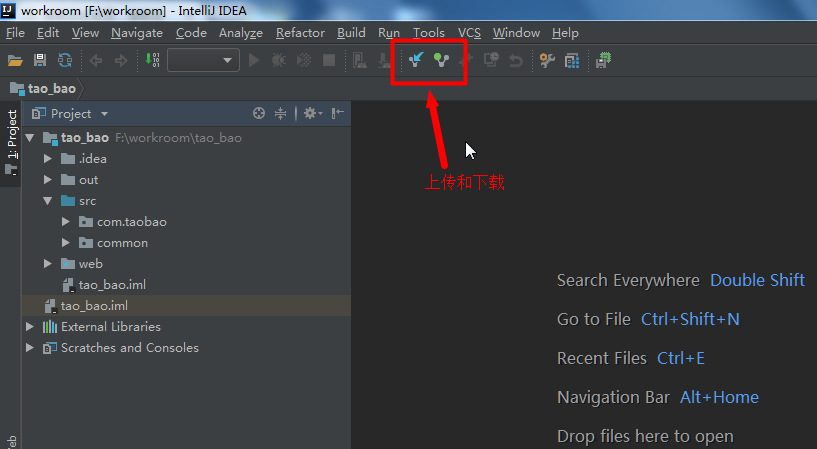Click the Stop square icon

329,60
